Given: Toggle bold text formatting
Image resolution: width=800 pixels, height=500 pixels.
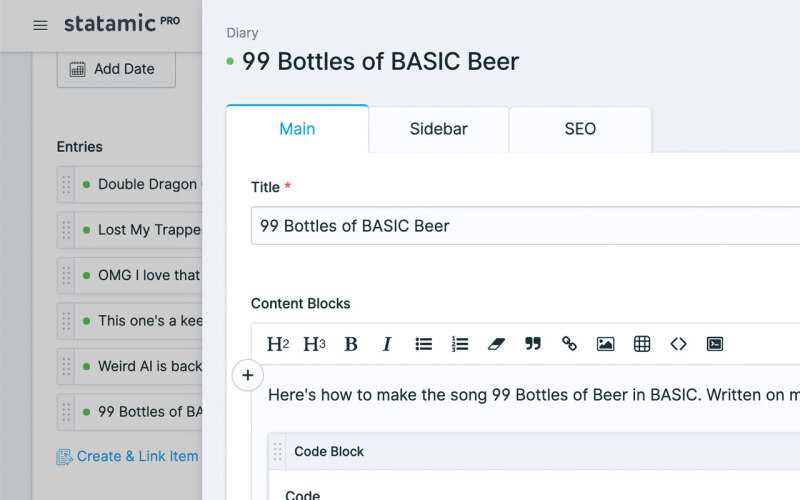Looking at the screenshot, I should 351,344.
